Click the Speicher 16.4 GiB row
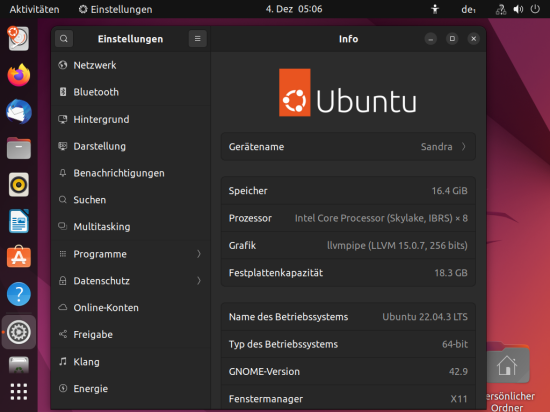 coord(348,191)
